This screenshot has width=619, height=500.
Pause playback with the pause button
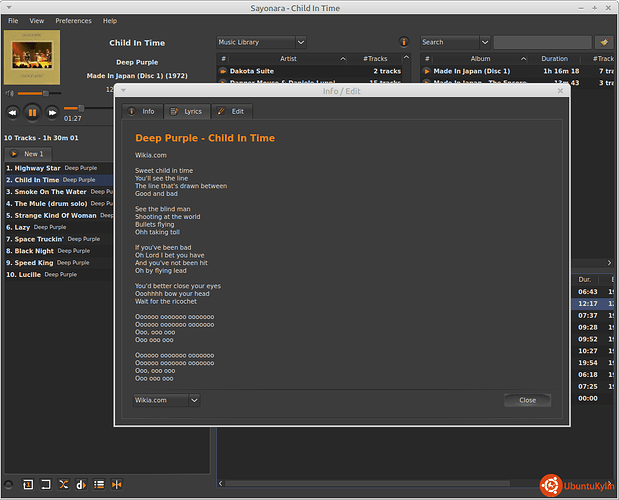(x=32, y=113)
